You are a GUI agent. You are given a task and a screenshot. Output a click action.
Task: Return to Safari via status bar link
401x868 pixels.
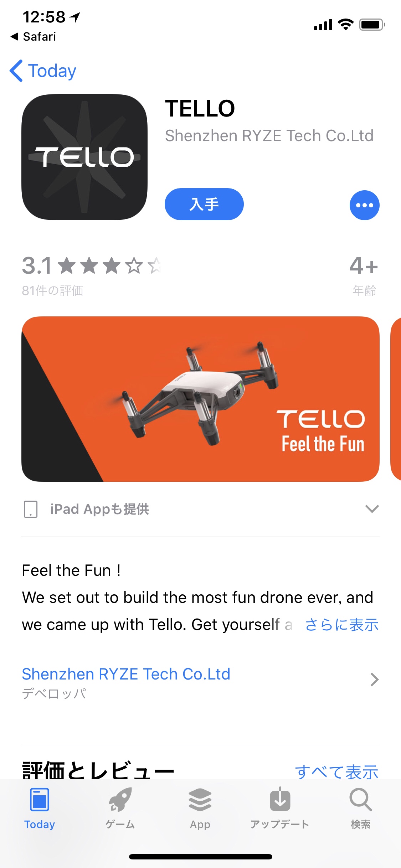point(34,36)
